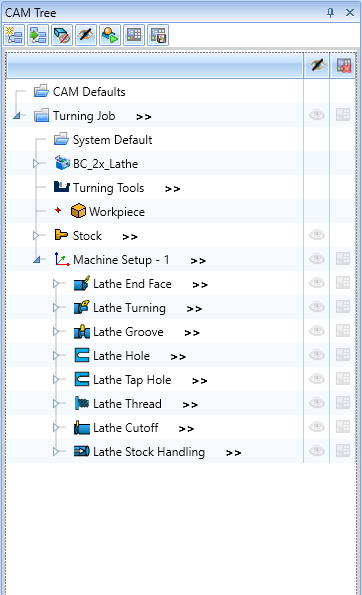Screen dimensions: 362x595
Task: Expand the Stock node
Action: click(36, 236)
